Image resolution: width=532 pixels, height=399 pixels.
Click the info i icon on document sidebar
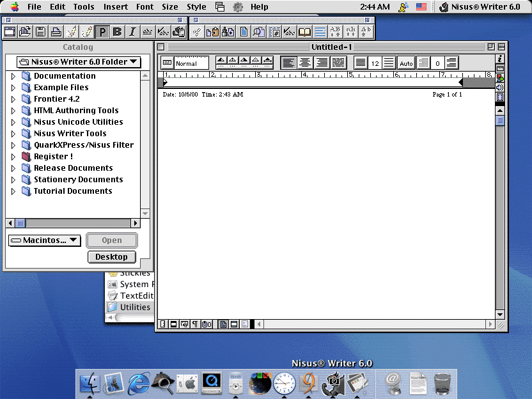[x=500, y=59]
